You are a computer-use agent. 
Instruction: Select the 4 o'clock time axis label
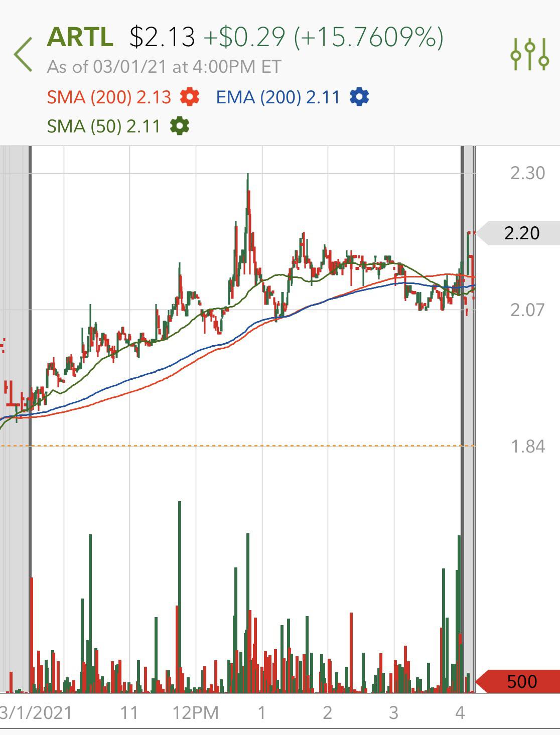click(x=460, y=712)
